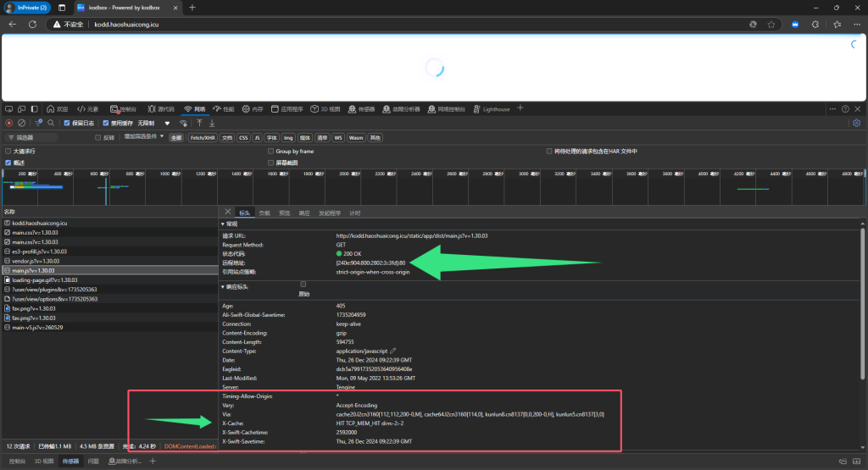Click the import HAR upload arrow

point(199,123)
